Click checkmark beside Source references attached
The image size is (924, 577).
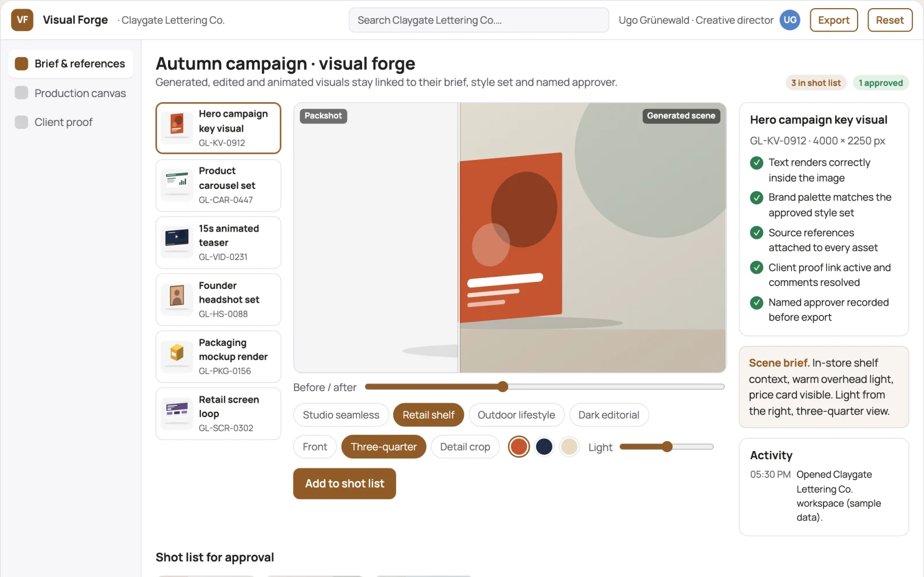click(x=757, y=233)
